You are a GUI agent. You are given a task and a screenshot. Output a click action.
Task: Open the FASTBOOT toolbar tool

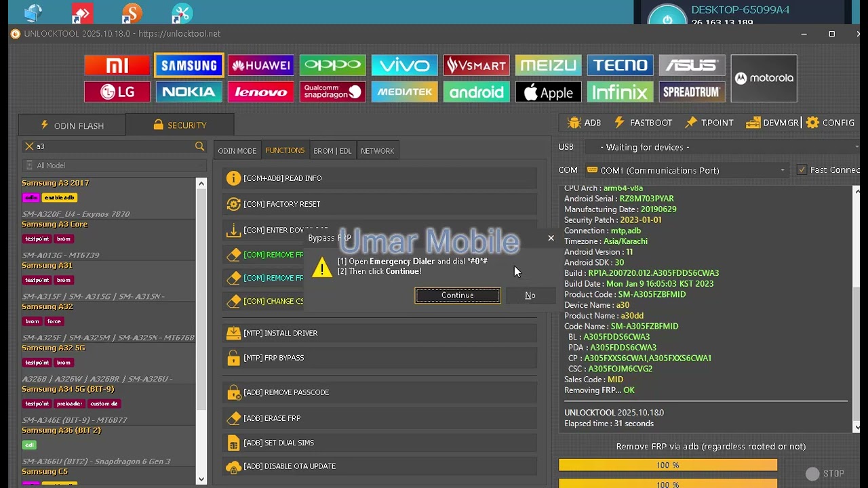click(643, 123)
